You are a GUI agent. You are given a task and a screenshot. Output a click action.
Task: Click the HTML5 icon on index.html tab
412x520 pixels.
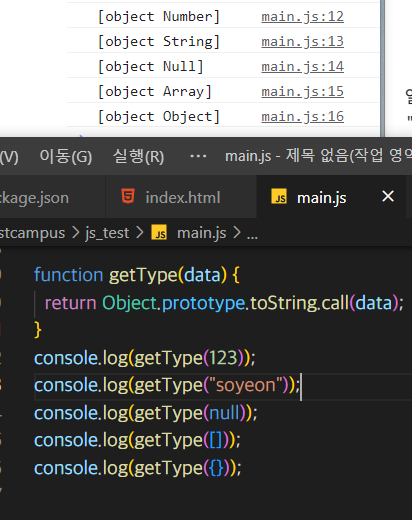tap(128, 196)
